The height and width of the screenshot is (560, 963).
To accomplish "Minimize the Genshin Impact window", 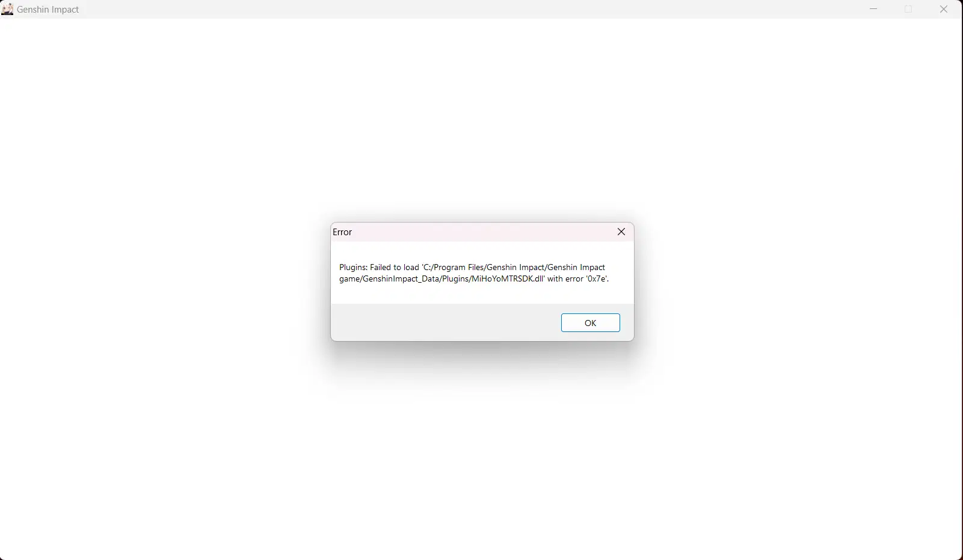I will 873,9.
